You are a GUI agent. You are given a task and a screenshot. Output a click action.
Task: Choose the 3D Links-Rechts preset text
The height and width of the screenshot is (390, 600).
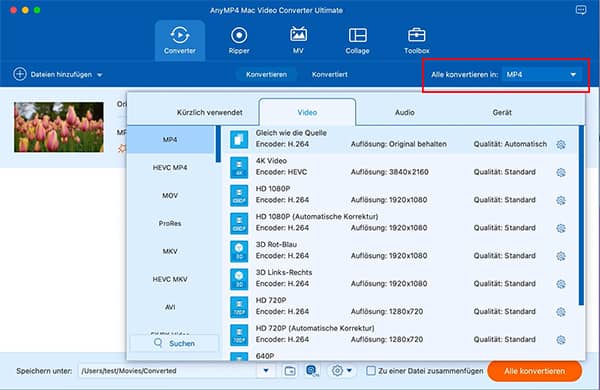(x=284, y=273)
